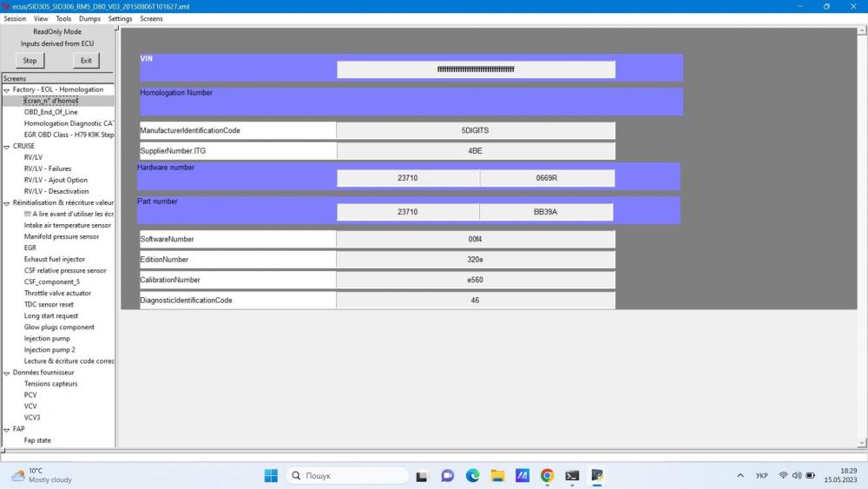Open TDC sensor reset screen
Screen dimensions: 868x489
(49, 305)
